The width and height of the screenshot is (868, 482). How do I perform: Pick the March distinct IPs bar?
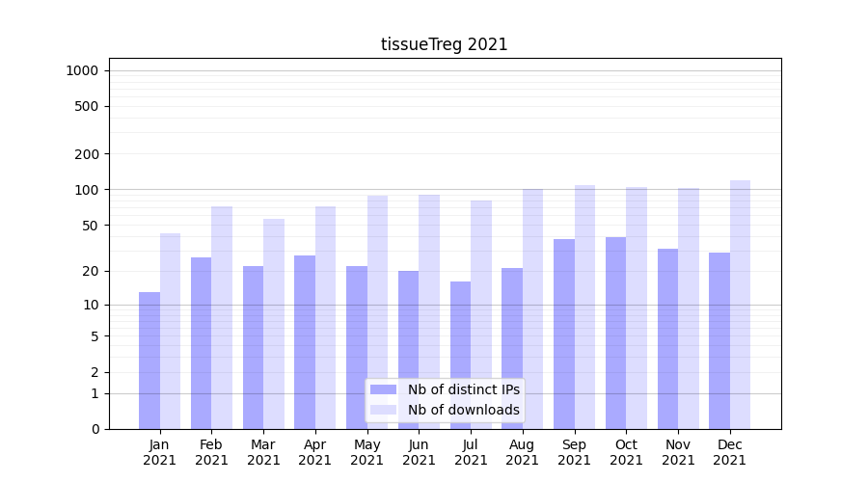(x=253, y=347)
